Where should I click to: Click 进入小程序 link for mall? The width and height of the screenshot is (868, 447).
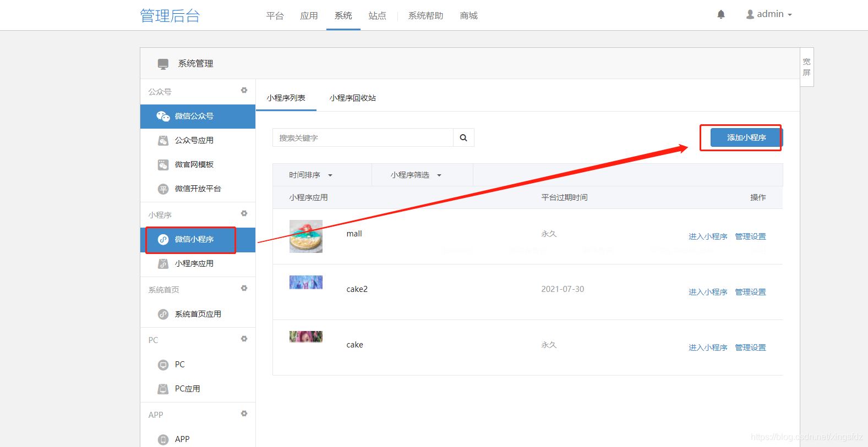[708, 236]
